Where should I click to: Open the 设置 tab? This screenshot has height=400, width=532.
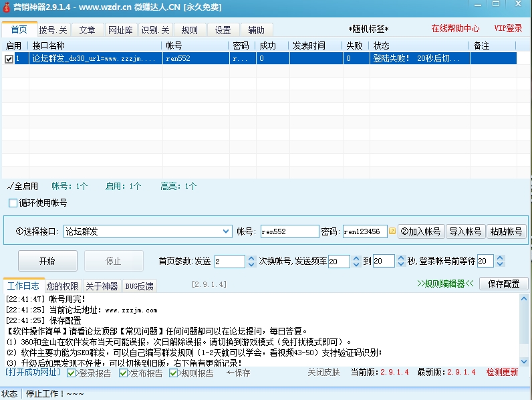pos(223,30)
